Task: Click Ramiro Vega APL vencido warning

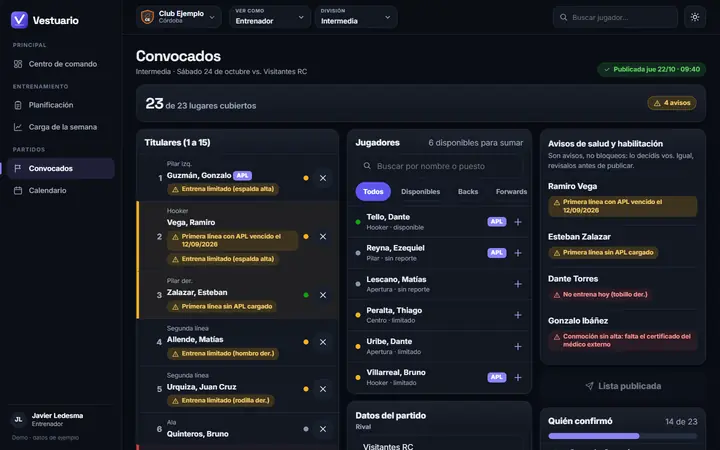Action: point(623,206)
